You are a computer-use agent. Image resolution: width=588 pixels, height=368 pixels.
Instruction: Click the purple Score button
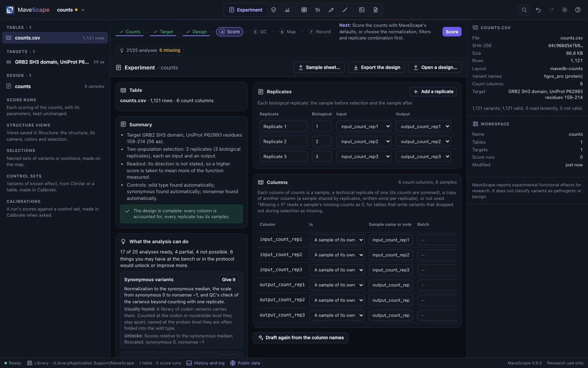click(x=452, y=32)
